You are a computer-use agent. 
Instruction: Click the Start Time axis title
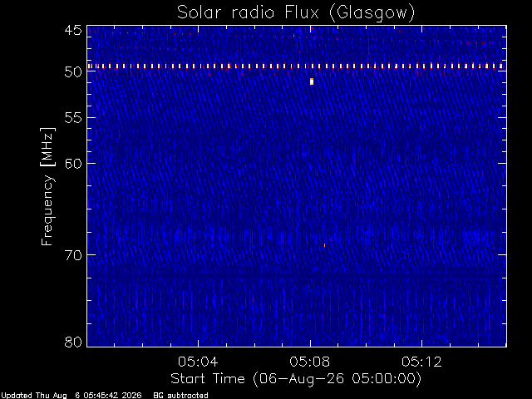(x=296, y=379)
